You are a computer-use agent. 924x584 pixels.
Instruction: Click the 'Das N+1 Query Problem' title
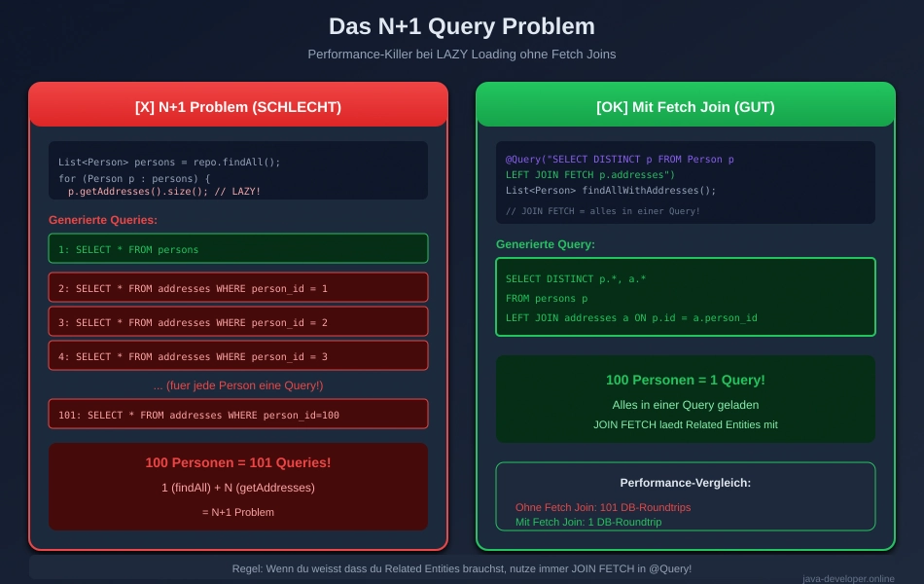[x=461, y=26]
